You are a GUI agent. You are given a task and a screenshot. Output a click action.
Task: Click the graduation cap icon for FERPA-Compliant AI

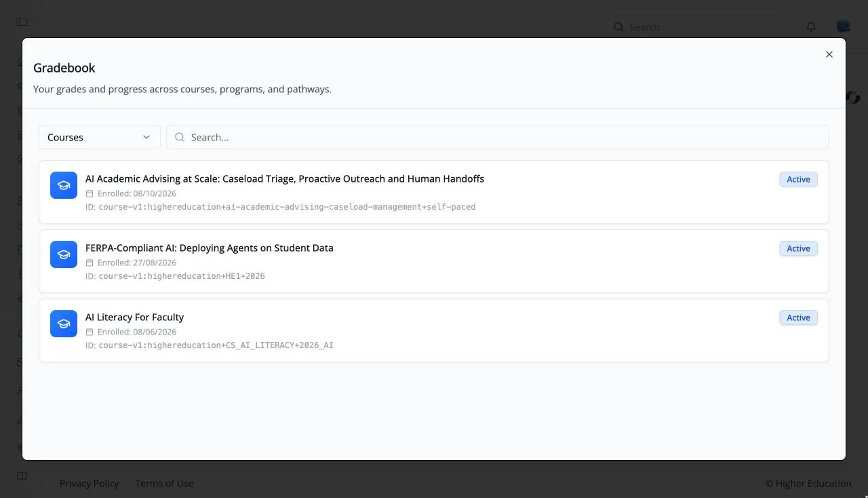[x=64, y=254]
